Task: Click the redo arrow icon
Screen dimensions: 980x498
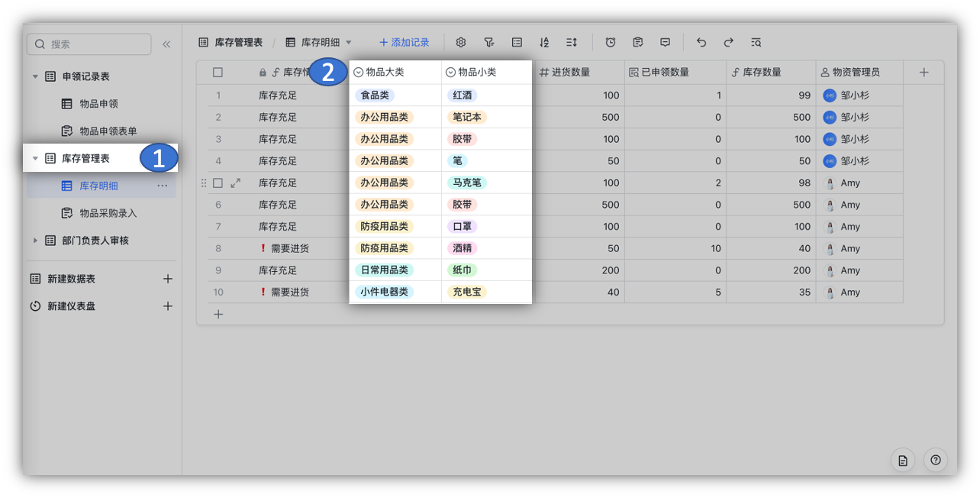Action: 729,43
